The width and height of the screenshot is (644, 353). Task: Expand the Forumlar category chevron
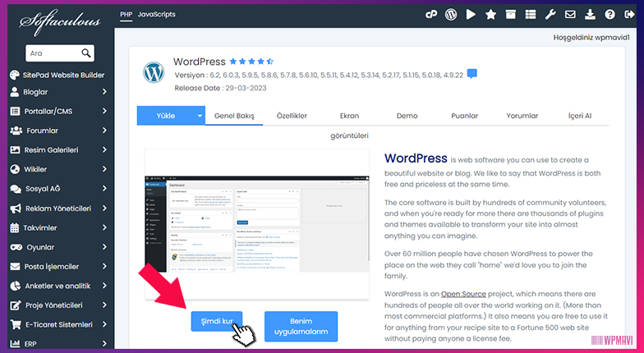pos(104,130)
